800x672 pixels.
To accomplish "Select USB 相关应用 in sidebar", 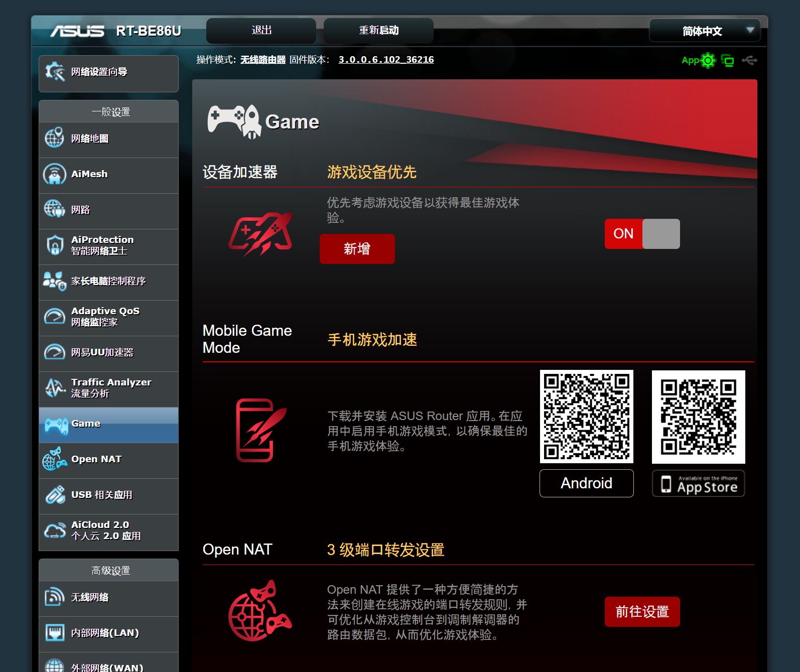I will tap(108, 495).
